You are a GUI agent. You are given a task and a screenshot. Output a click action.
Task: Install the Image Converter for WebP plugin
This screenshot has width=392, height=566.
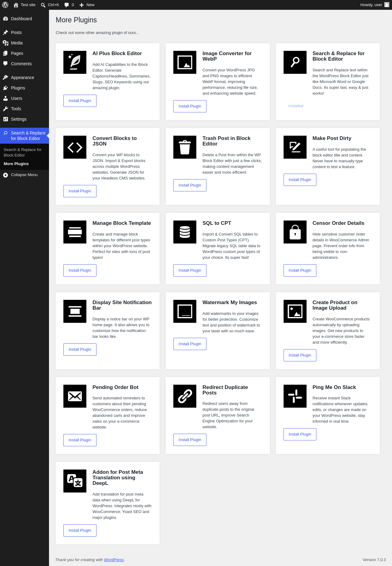[190, 106]
